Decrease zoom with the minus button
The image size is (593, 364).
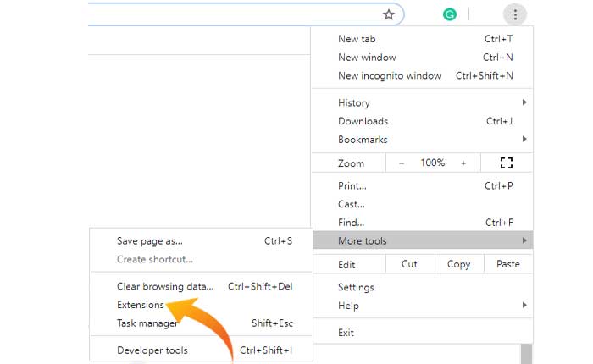point(402,163)
